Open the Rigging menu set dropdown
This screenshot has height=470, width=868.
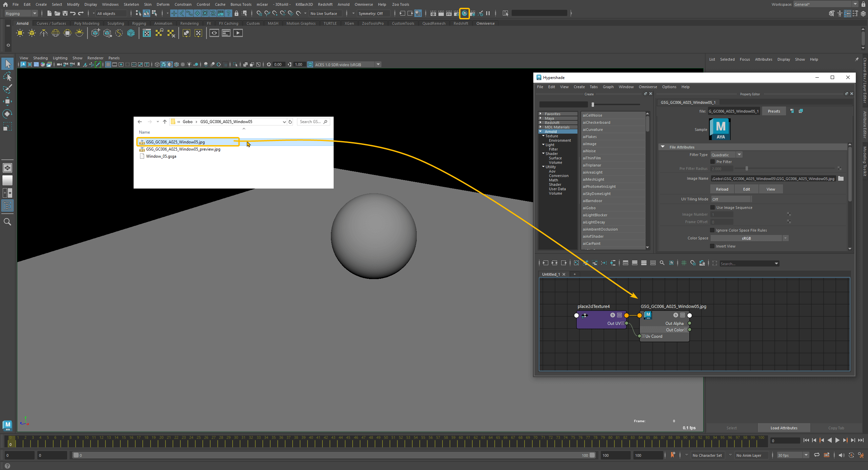[x=21, y=14]
